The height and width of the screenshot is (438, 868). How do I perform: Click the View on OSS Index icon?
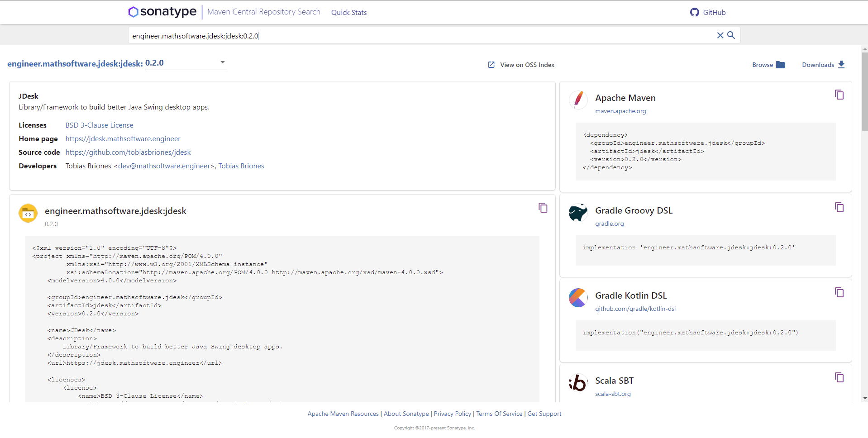click(x=491, y=65)
